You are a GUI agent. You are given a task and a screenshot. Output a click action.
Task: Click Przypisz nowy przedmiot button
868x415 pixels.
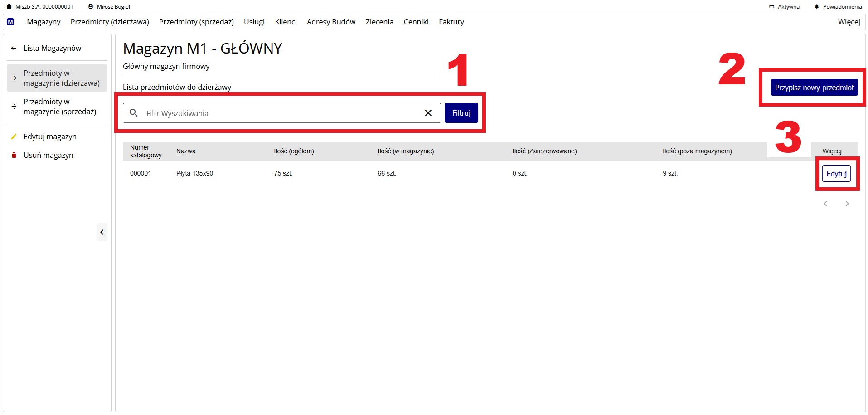click(814, 88)
